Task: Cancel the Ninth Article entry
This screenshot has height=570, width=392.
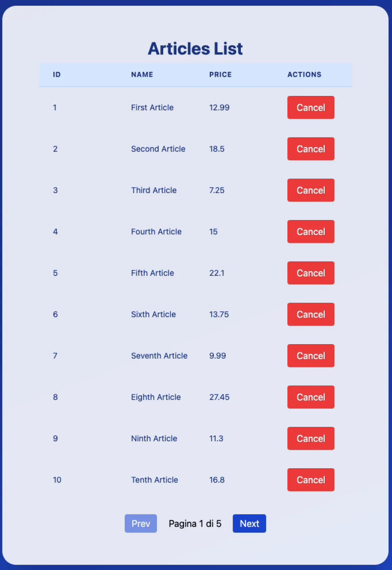Action: pyautogui.click(x=311, y=438)
